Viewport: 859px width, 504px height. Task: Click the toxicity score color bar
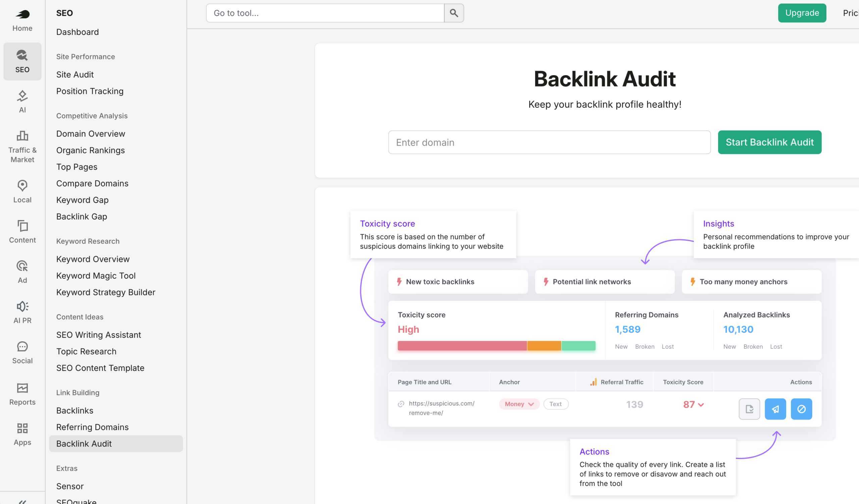(496, 345)
